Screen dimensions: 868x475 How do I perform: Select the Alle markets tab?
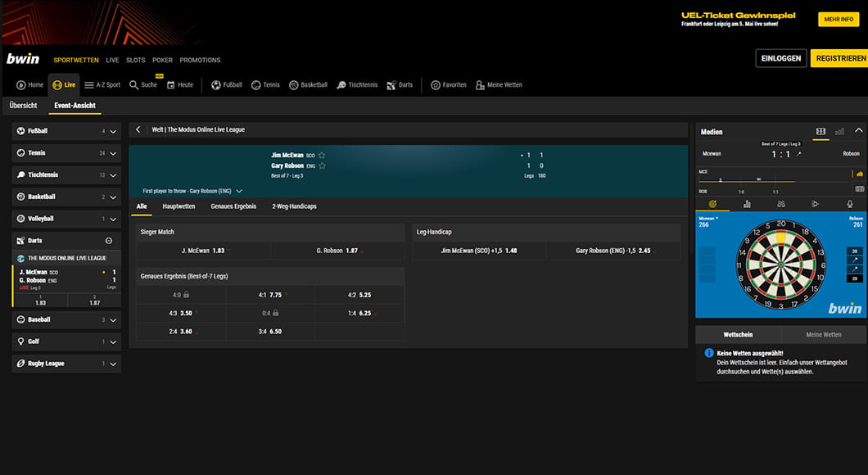pos(142,206)
